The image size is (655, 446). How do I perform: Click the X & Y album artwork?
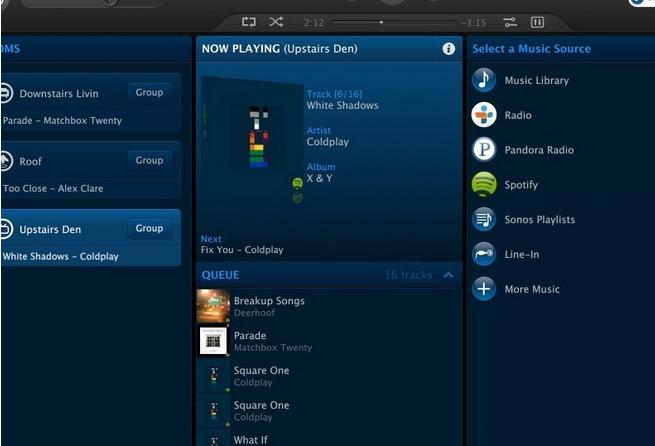pyautogui.click(x=251, y=137)
